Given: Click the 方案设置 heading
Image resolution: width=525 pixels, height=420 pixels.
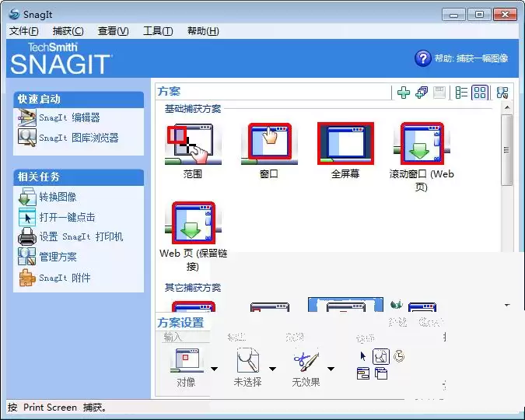Looking at the screenshot, I should 180,323.
